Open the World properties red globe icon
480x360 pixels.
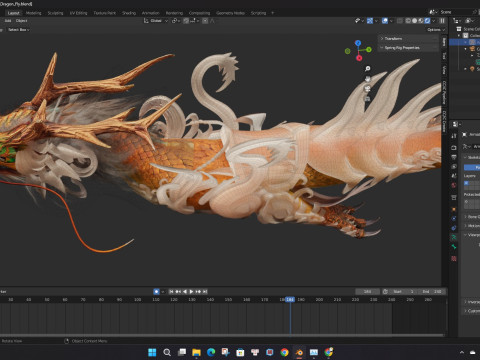[454, 185]
